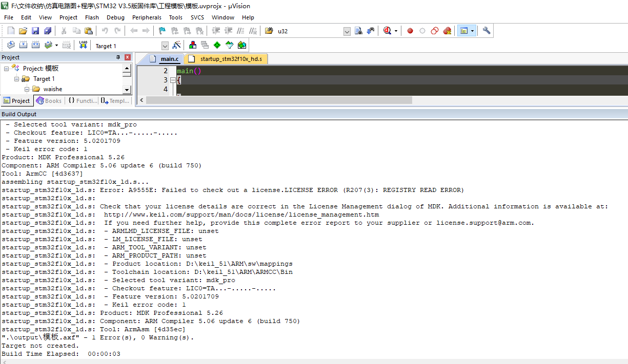
Task: Click the Download LOAD icon
Action: [83, 46]
